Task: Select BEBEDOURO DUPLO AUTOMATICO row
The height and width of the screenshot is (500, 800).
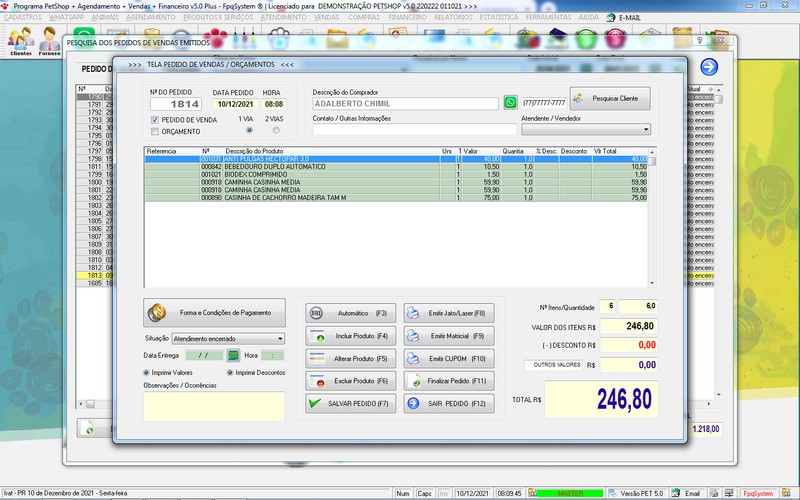Action: click(x=396, y=167)
